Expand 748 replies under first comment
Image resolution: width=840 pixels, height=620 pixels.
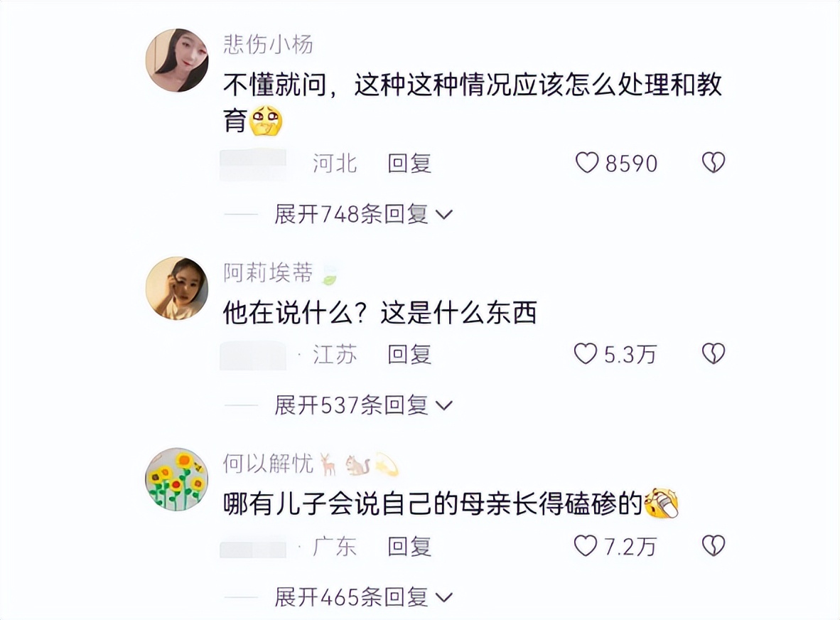coord(363,214)
